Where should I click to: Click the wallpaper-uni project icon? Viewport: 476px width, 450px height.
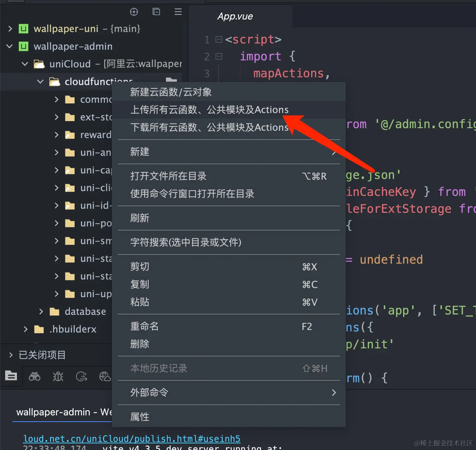pyautogui.click(x=24, y=29)
